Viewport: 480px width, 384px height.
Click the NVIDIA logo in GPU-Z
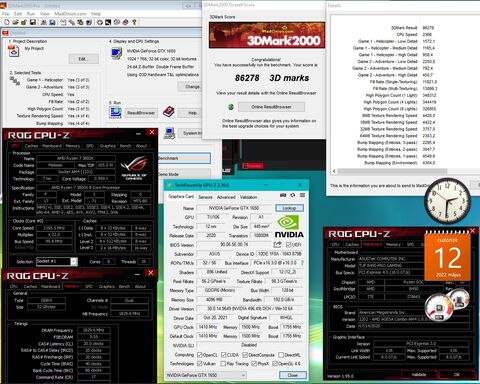[289, 227]
